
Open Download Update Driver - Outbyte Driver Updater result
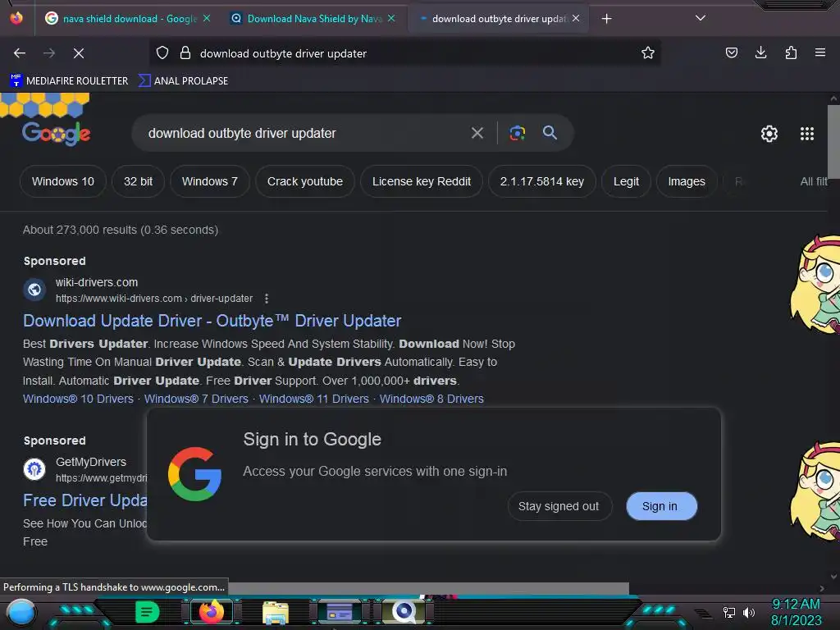point(212,321)
